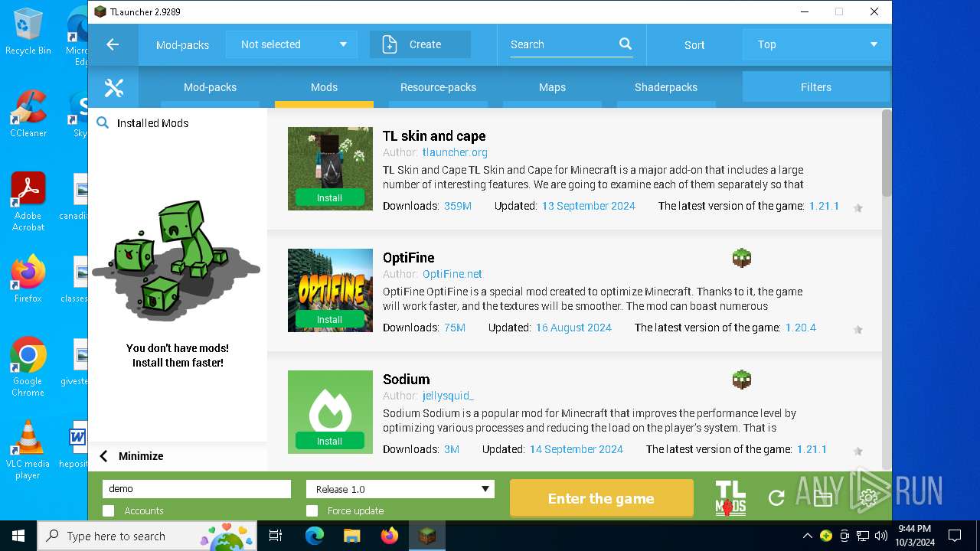Screen dimensions: 980x551
Task: Install the OptiFine mod
Action: pos(330,319)
